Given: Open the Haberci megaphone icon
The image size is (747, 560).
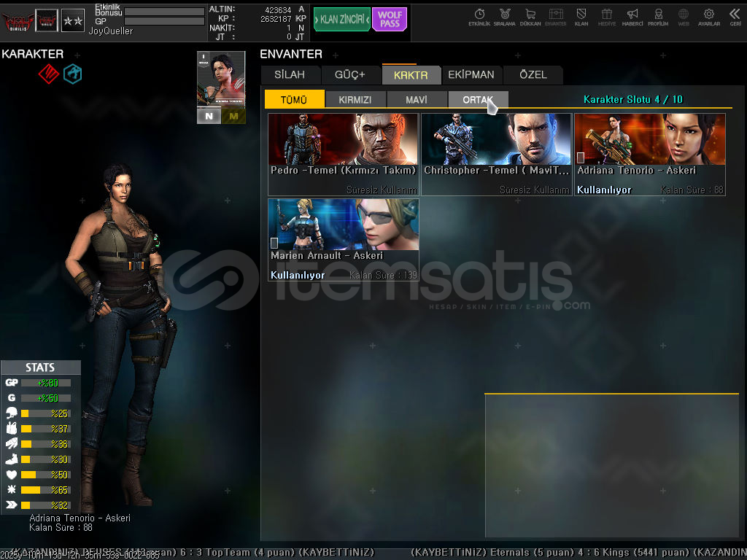Looking at the screenshot, I should (632, 17).
